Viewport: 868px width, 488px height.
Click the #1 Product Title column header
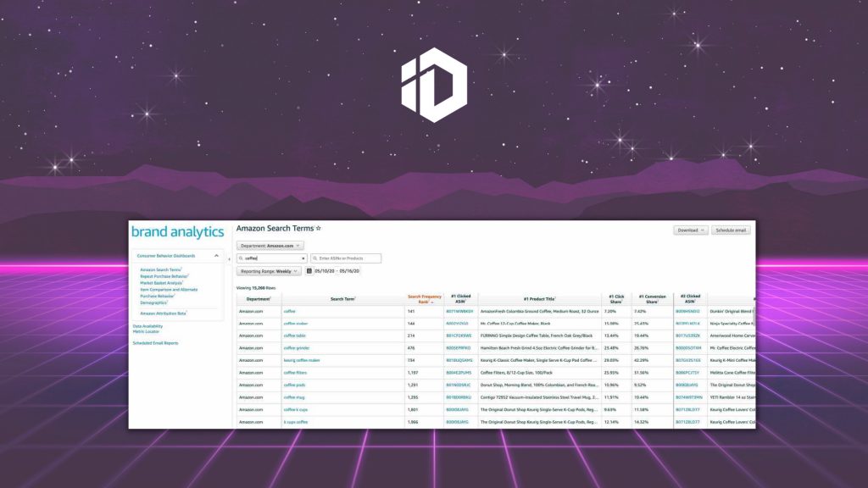coord(539,299)
